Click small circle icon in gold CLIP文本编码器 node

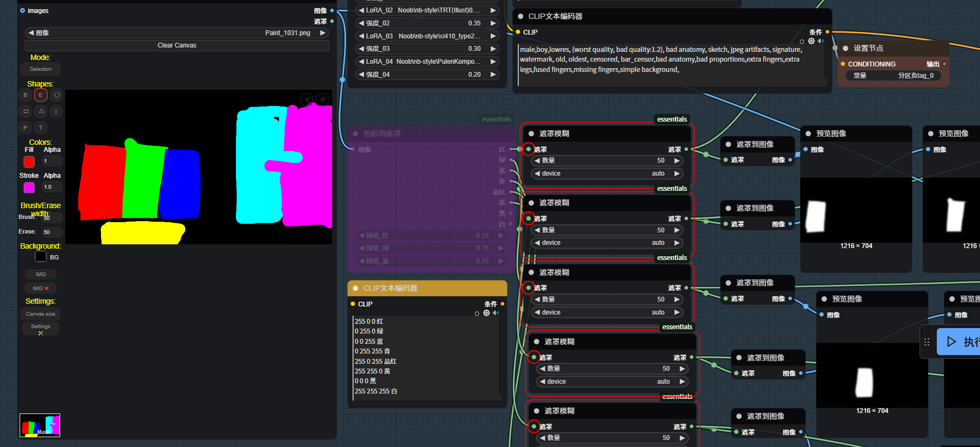click(477, 313)
